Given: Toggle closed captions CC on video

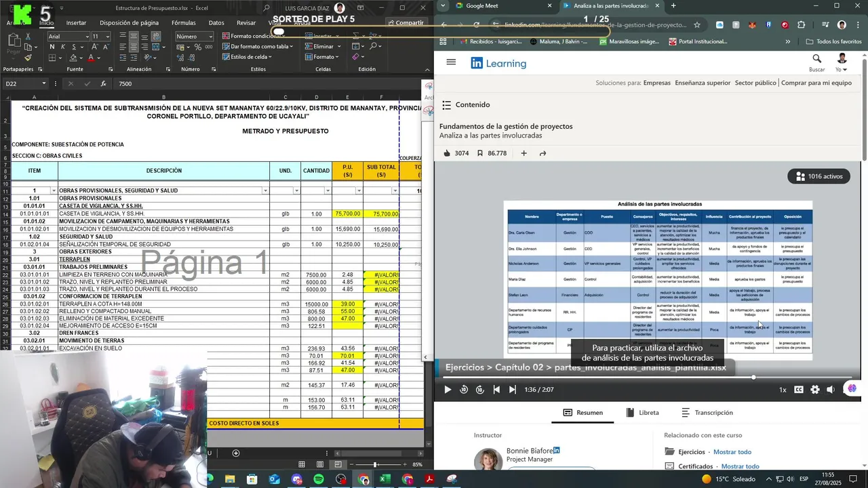Looking at the screenshot, I should (x=799, y=390).
